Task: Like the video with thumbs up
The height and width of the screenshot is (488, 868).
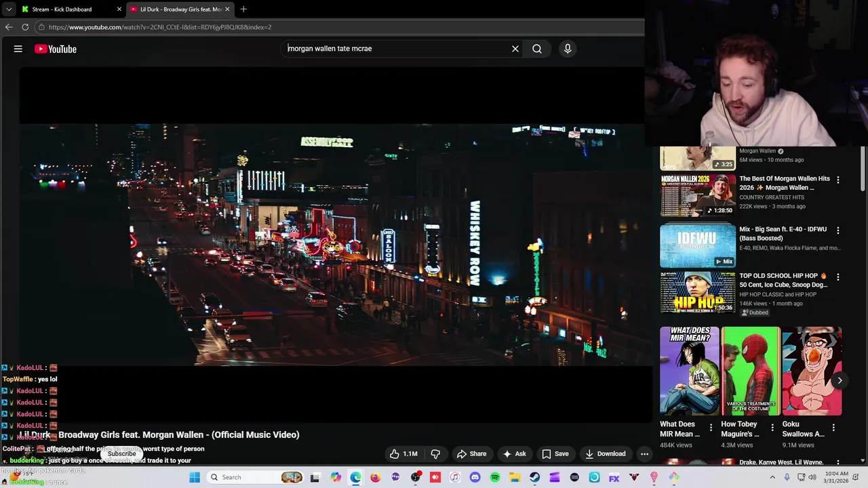Action: click(x=403, y=454)
